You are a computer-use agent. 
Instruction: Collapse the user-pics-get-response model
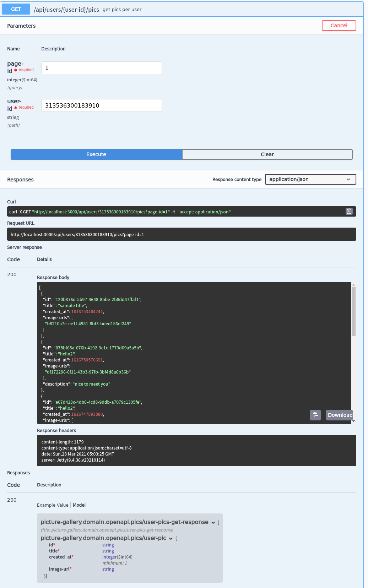tap(213, 522)
